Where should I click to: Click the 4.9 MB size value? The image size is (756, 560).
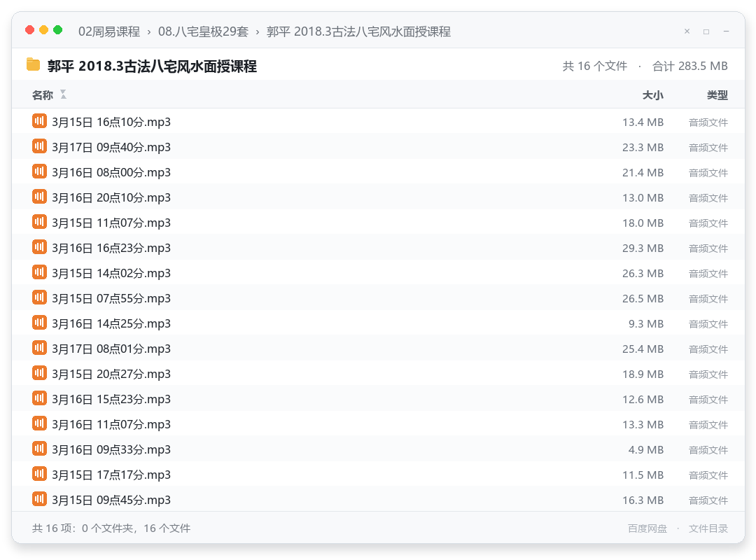(646, 450)
